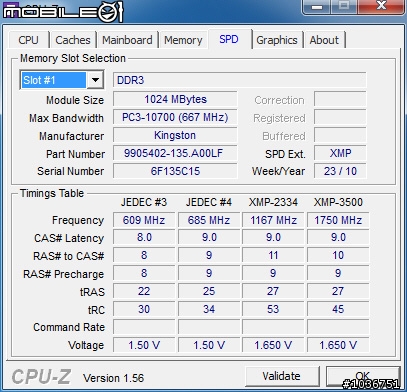Select the 685 MHz frequency cell
This screenshot has height=392, width=407.
(209, 220)
